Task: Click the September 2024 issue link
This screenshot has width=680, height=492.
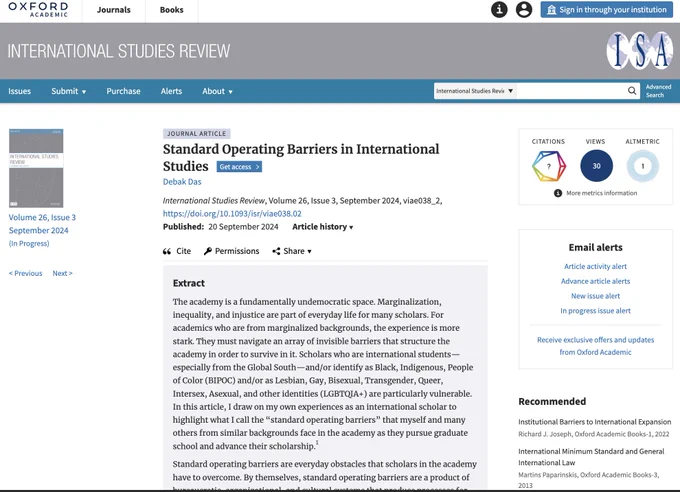Action: [39, 230]
